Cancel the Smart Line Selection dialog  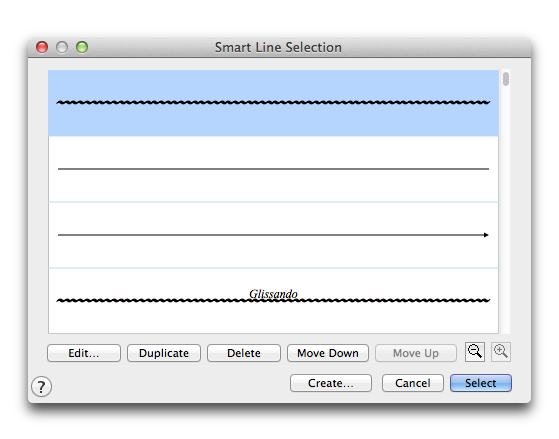[x=413, y=383]
